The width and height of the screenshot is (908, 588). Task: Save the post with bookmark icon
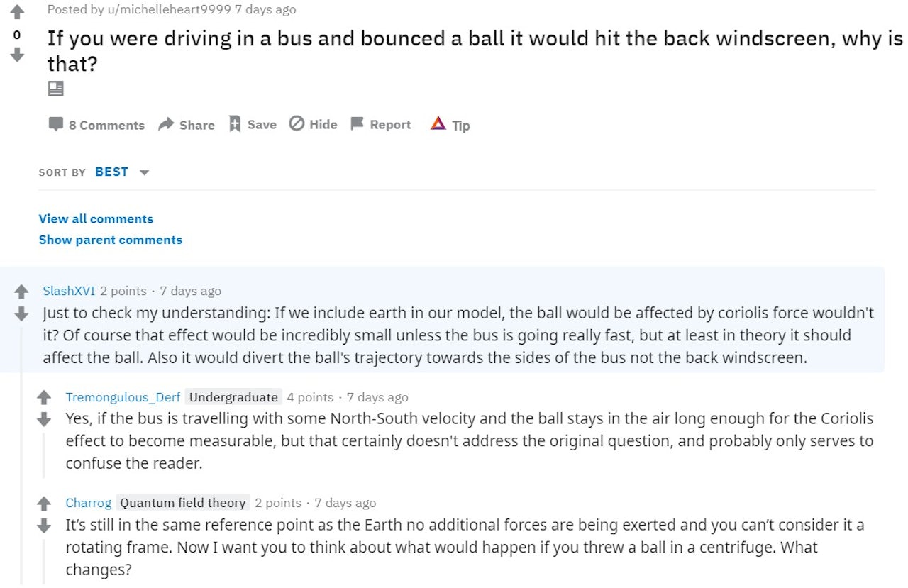(x=253, y=125)
